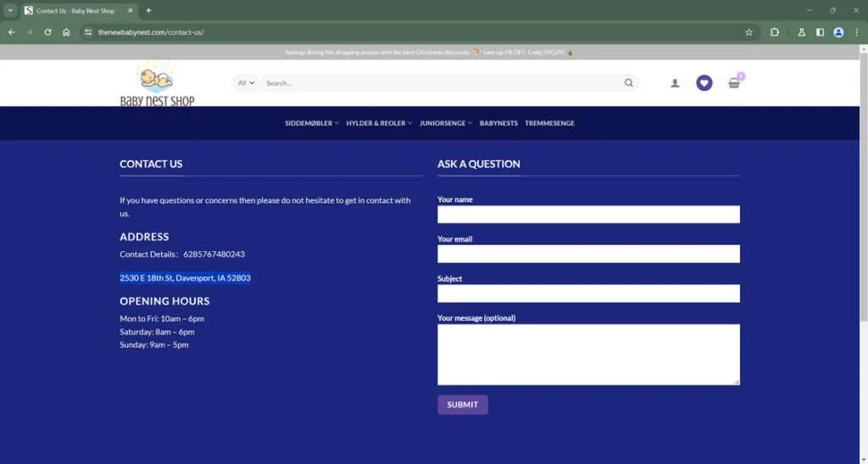Focus the Your email field
Screen dimensions: 868x464
coord(588,254)
